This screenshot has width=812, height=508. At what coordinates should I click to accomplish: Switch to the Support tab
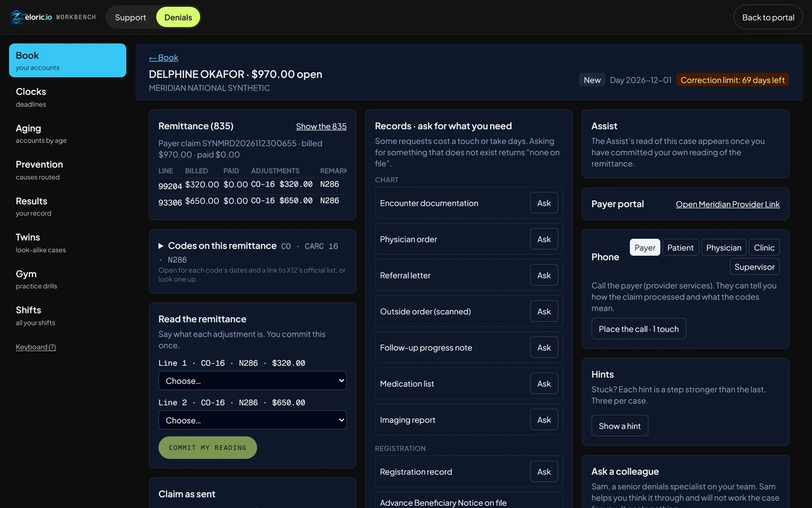(x=130, y=17)
